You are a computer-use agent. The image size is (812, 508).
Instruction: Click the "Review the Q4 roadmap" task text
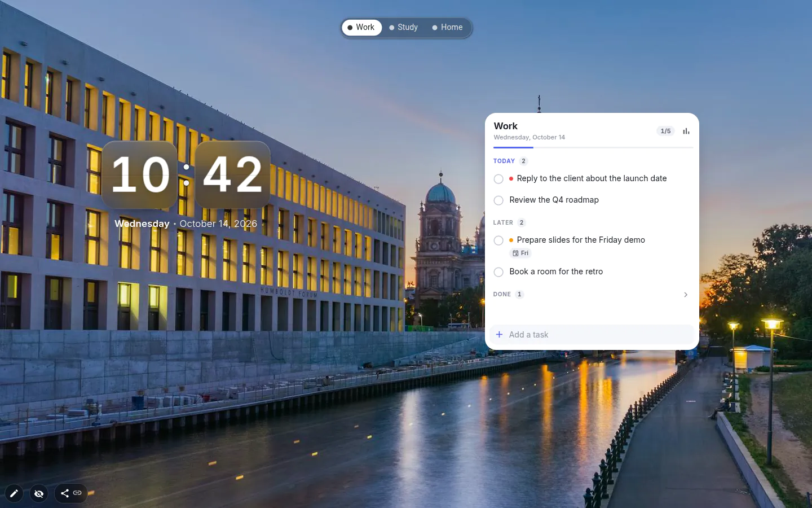[x=554, y=200]
